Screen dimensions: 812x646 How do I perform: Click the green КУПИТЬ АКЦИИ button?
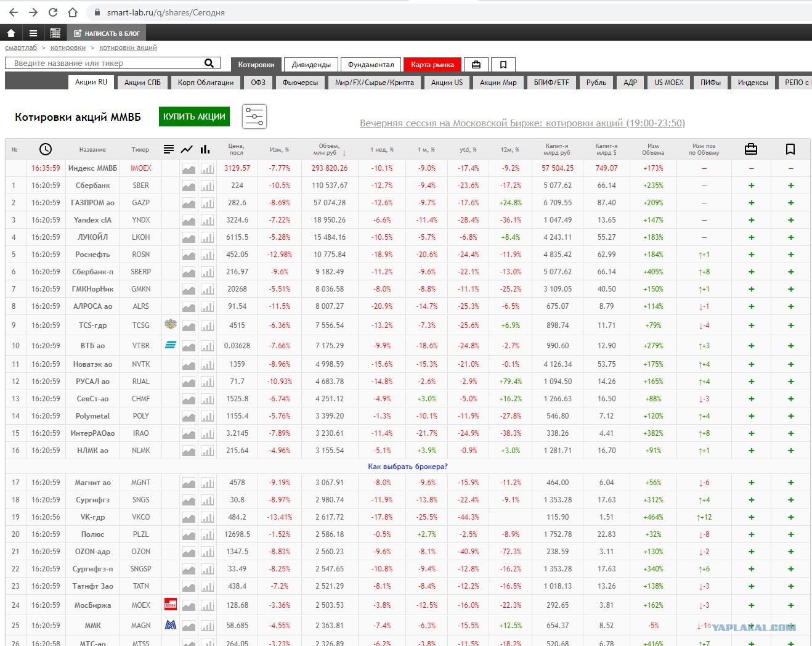click(x=194, y=117)
